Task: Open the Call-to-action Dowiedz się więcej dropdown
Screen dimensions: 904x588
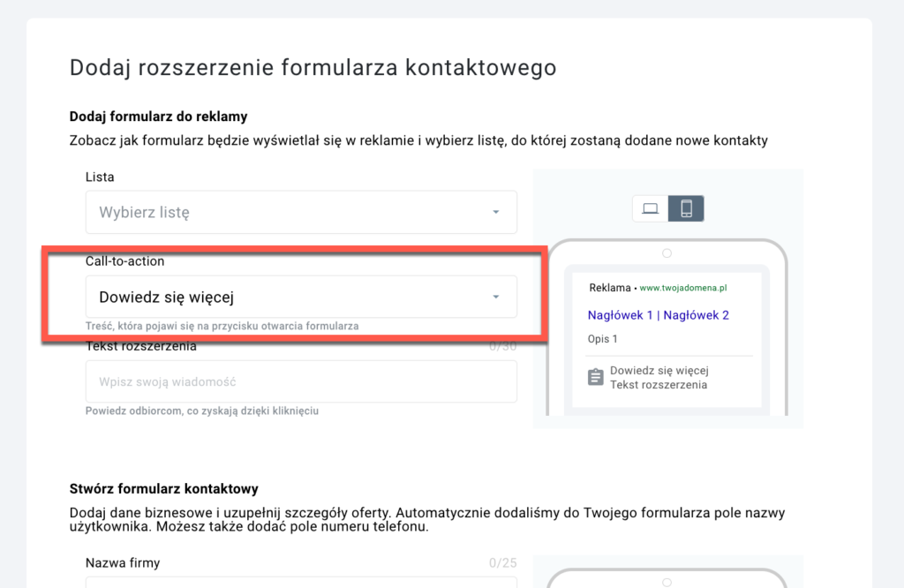Action: pyautogui.click(x=301, y=297)
